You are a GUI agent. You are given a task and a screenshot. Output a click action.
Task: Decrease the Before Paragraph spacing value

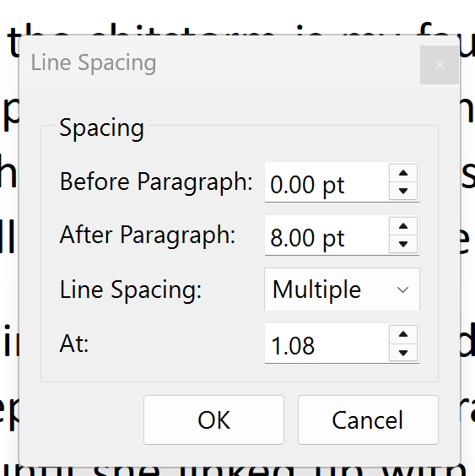[x=403, y=191]
